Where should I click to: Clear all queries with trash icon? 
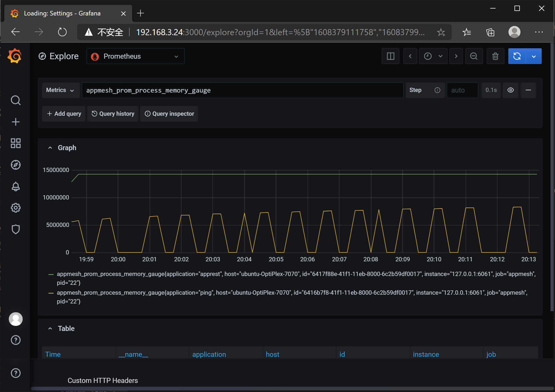495,56
